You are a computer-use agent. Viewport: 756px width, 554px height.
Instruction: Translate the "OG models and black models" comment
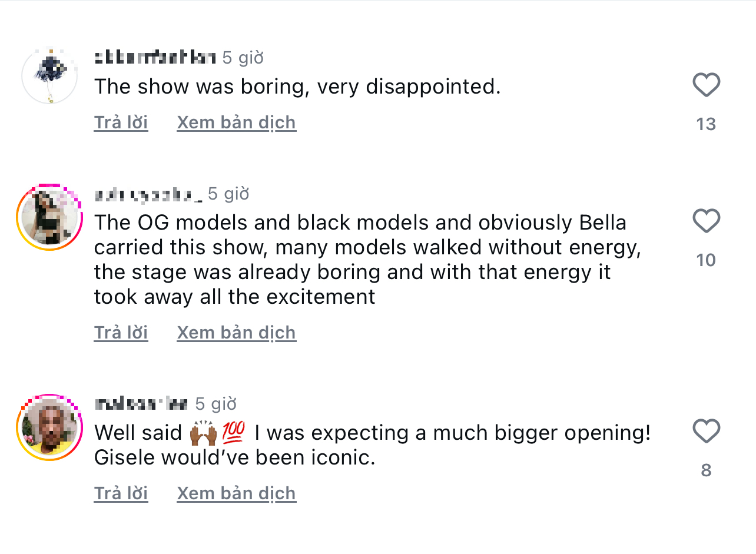click(236, 333)
